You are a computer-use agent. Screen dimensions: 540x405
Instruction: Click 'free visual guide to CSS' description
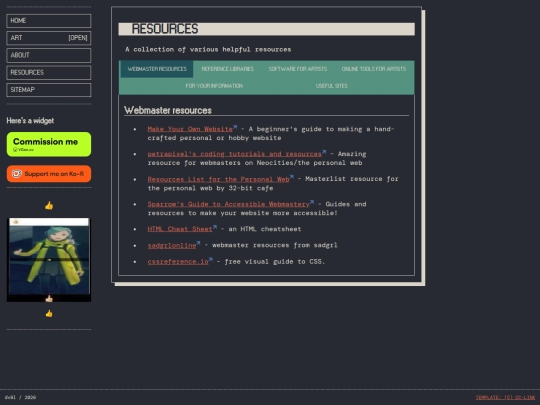point(274,262)
